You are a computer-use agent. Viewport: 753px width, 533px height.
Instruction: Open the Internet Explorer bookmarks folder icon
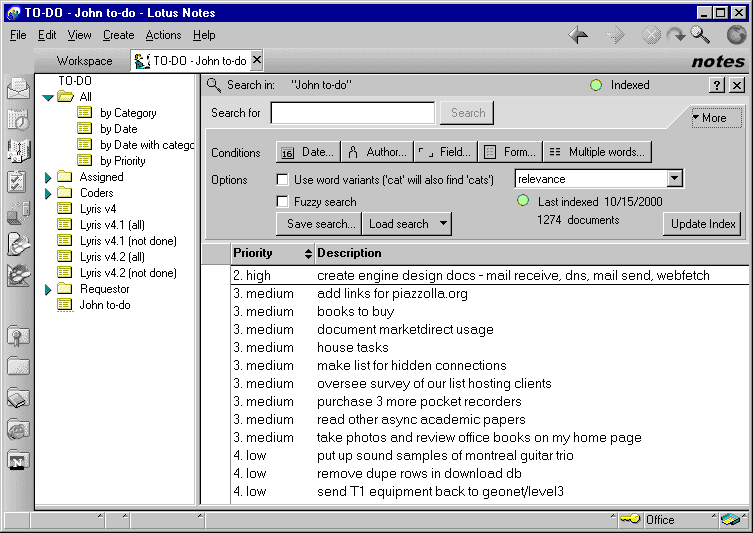[18, 429]
